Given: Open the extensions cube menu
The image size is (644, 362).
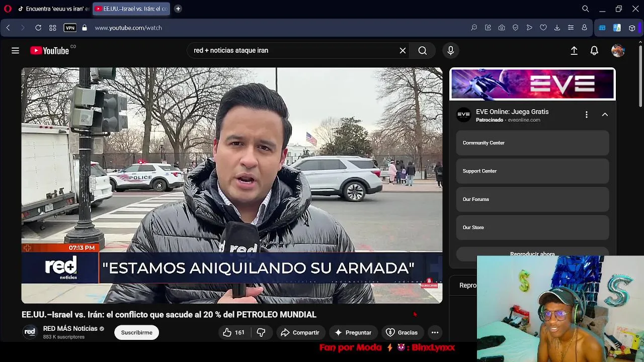Looking at the screenshot, I should coord(632,28).
